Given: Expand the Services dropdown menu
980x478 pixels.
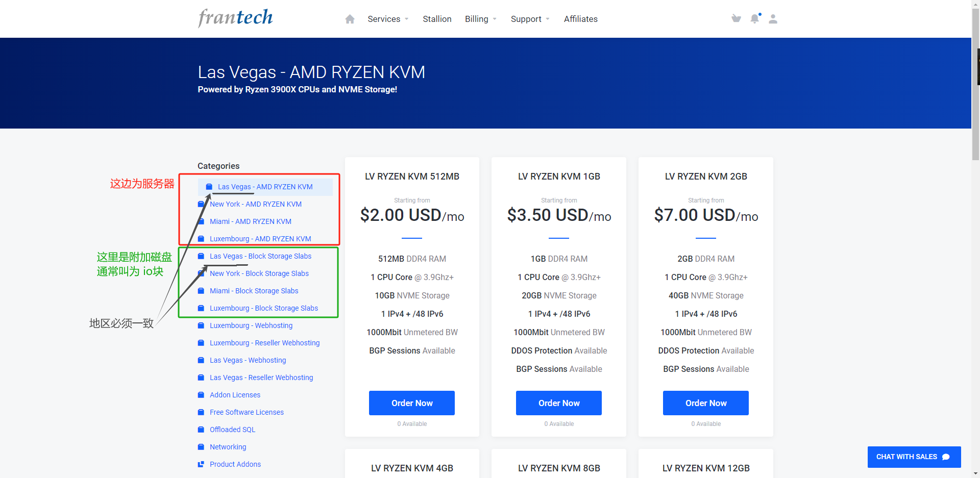Looking at the screenshot, I should click(x=388, y=19).
